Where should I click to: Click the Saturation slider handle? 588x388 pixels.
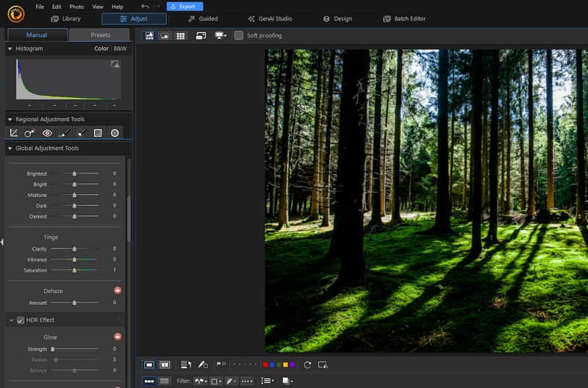tap(74, 270)
